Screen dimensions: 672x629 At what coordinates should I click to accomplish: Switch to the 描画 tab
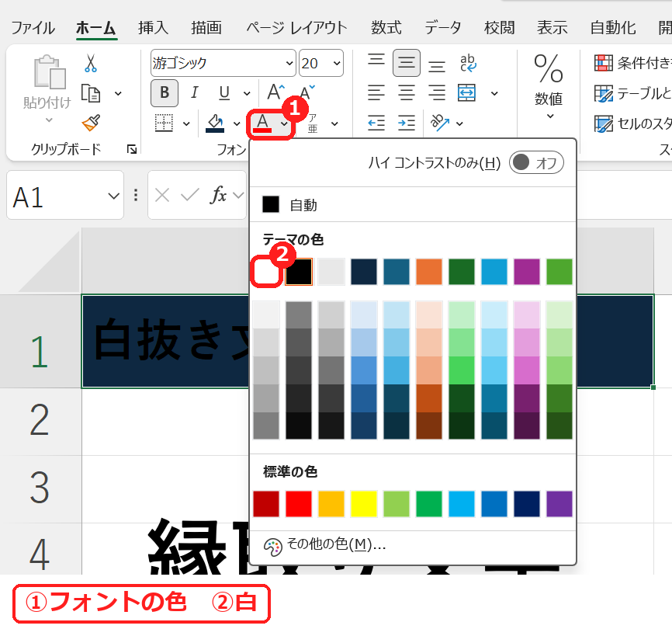coord(206,28)
